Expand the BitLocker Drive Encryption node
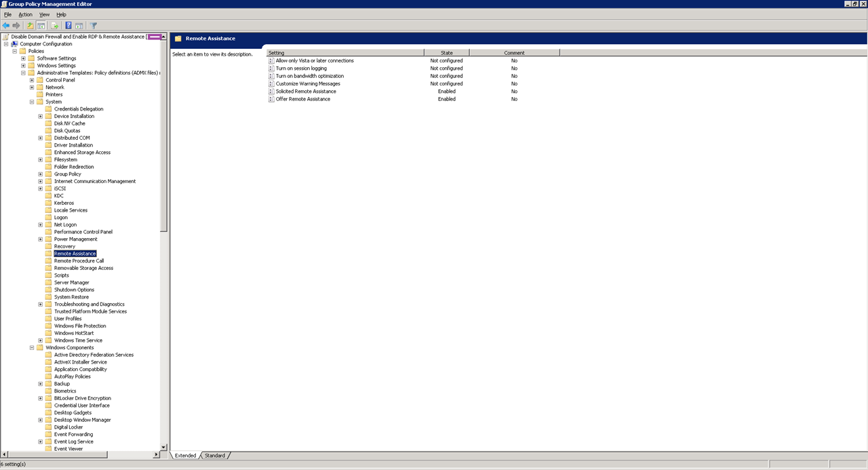This screenshot has height=470, width=868. click(x=40, y=399)
